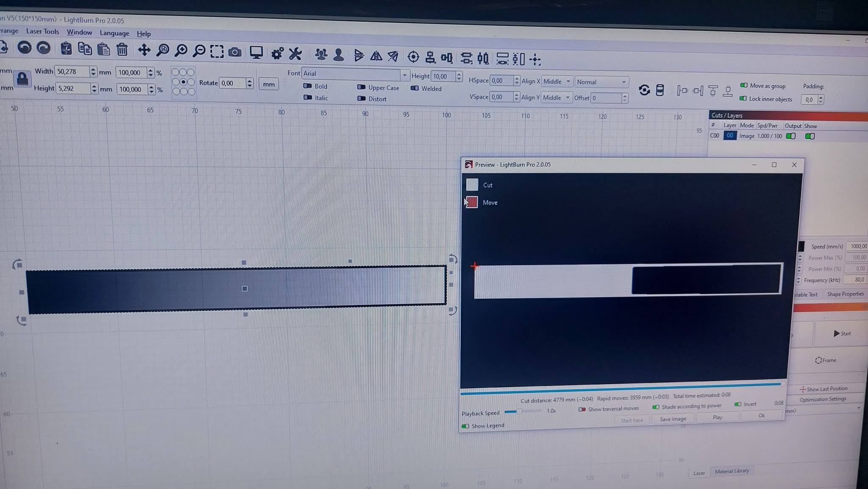The width and height of the screenshot is (868, 489).
Task: Click the lock aspect ratio padlock
Action: click(x=22, y=79)
